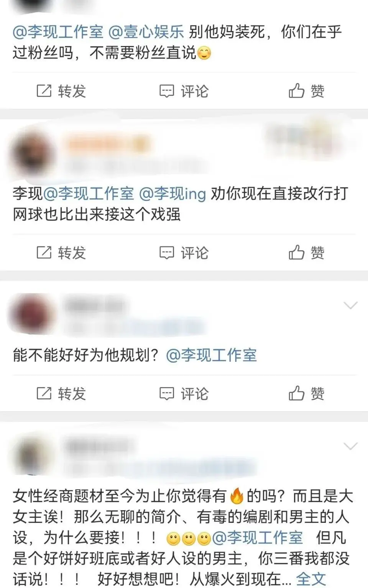Like the post mentioning 壹心娱乐
This screenshot has height=588, width=368.
[x=307, y=91]
